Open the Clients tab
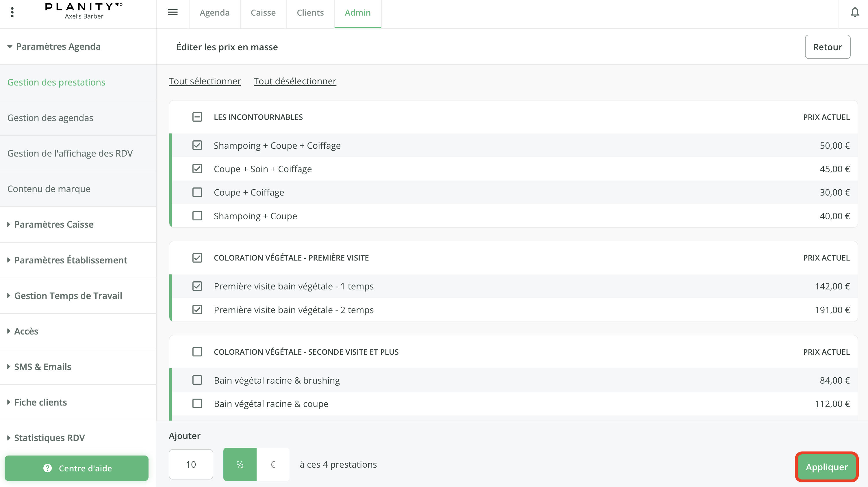The image size is (868, 487). (310, 12)
